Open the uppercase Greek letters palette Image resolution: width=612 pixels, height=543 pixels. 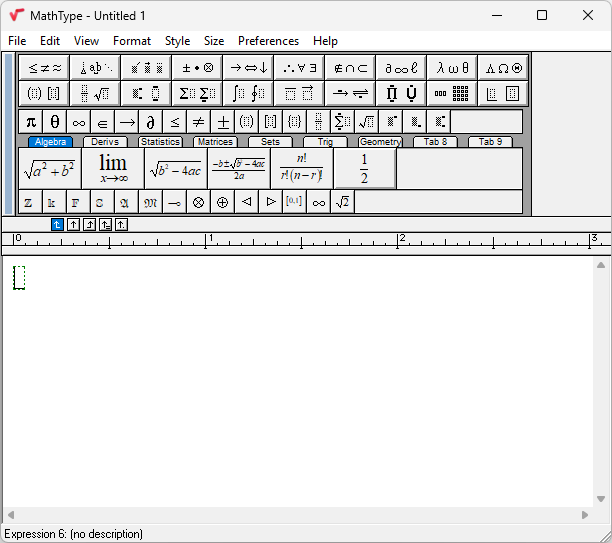pos(503,68)
